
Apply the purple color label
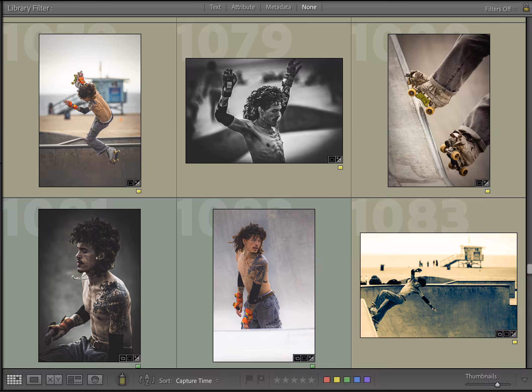click(x=367, y=380)
